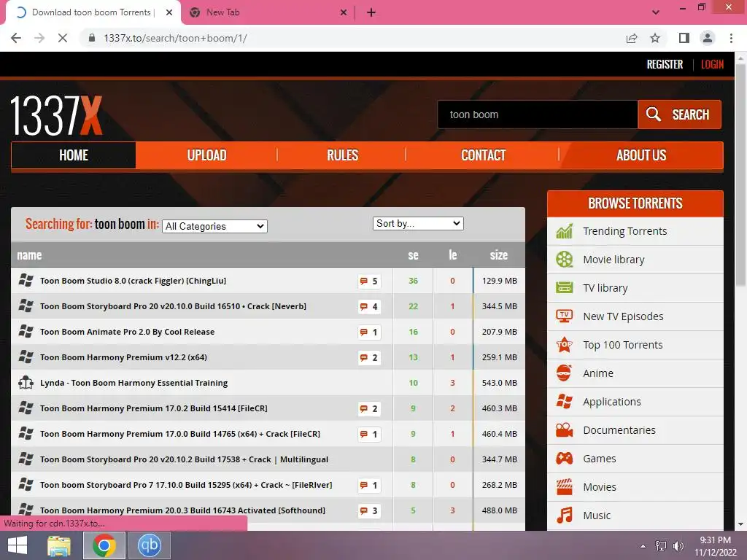The width and height of the screenshot is (747, 560).
Task: Open the Chrome three-dot menu
Action: pyautogui.click(x=731, y=38)
